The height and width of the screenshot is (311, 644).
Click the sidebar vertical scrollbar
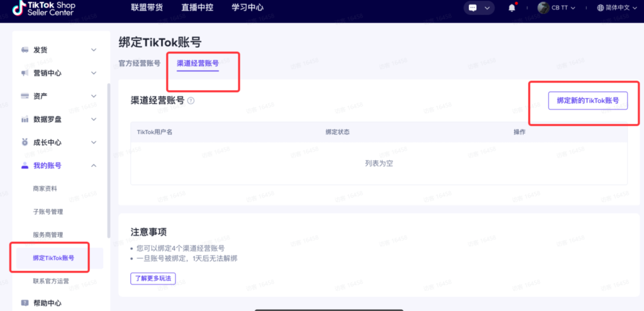(108, 161)
